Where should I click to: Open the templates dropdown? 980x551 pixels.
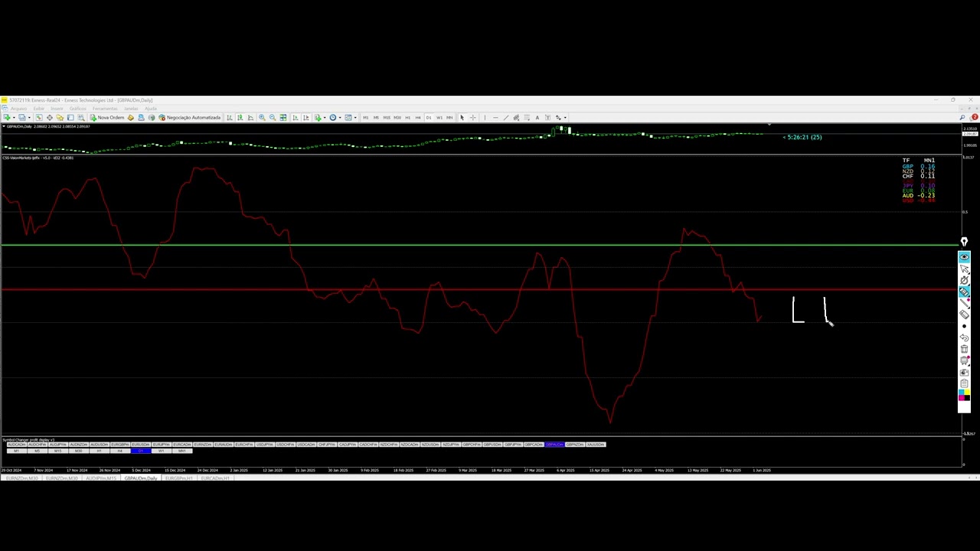355,117
